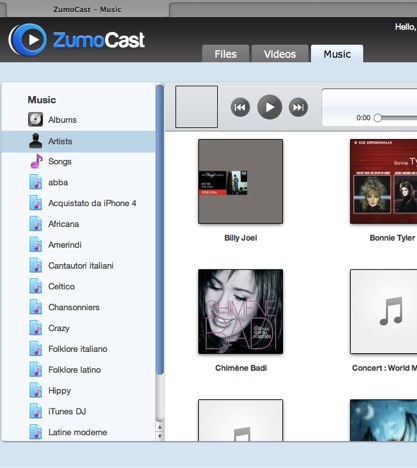Click the now-playing artwork box
Screen dimensions: 417x468
click(x=197, y=107)
